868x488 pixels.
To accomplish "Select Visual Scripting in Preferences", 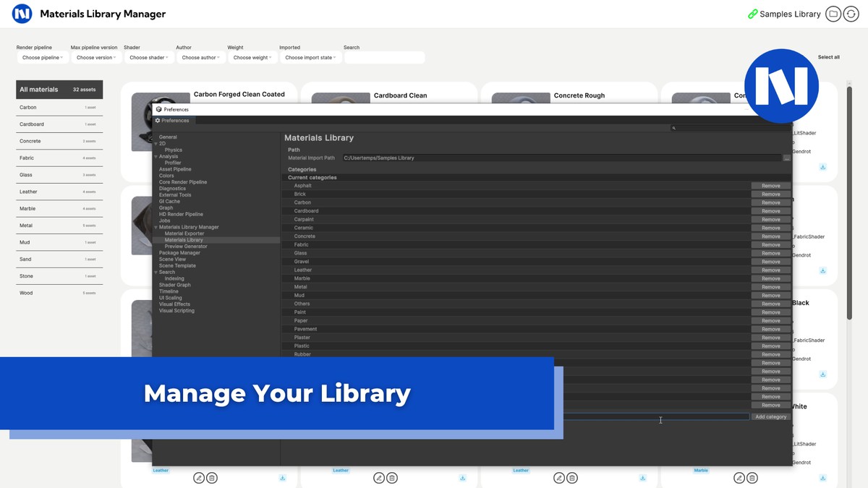I will (x=176, y=311).
